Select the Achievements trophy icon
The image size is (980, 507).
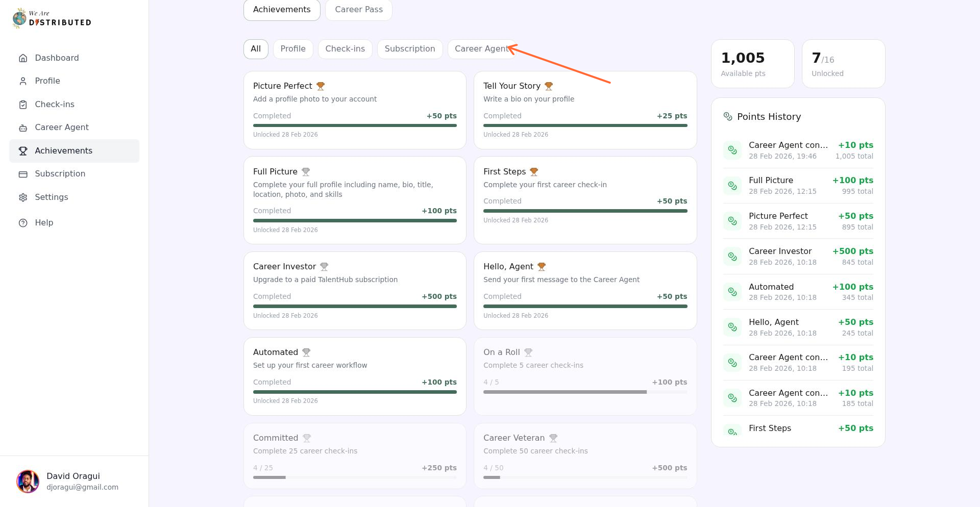point(23,150)
